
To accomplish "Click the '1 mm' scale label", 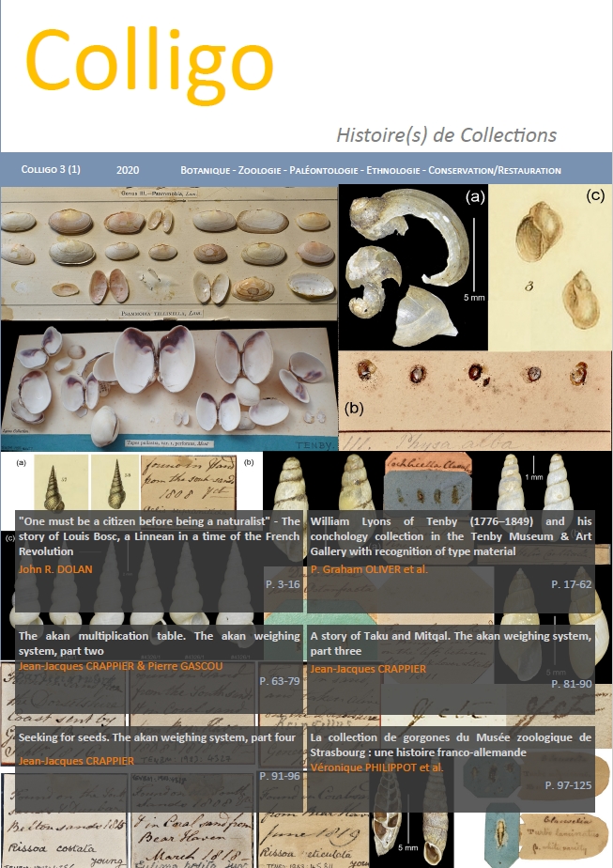I will click(534, 476).
